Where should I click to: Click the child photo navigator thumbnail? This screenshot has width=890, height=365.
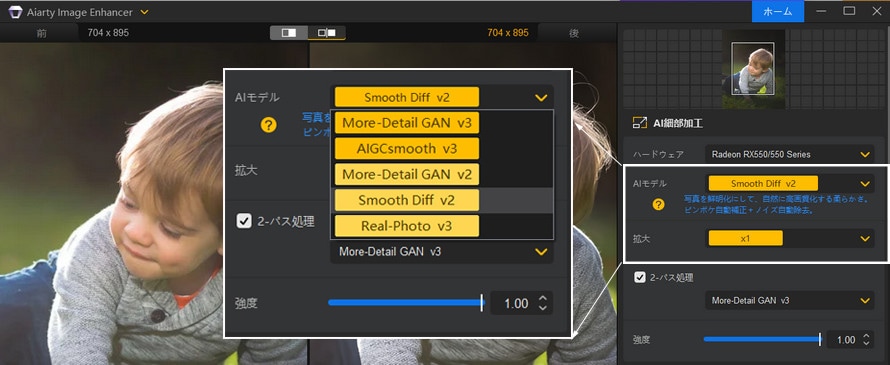(753, 69)
